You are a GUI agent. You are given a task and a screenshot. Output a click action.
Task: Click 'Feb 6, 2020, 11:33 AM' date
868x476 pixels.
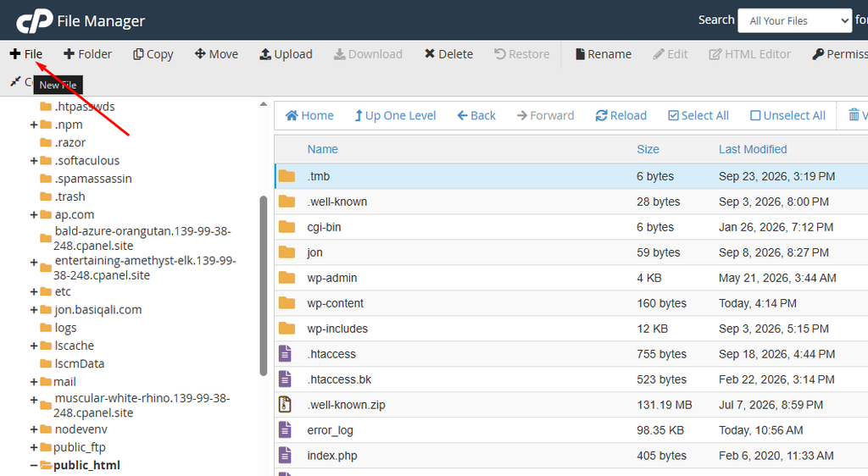776,456
